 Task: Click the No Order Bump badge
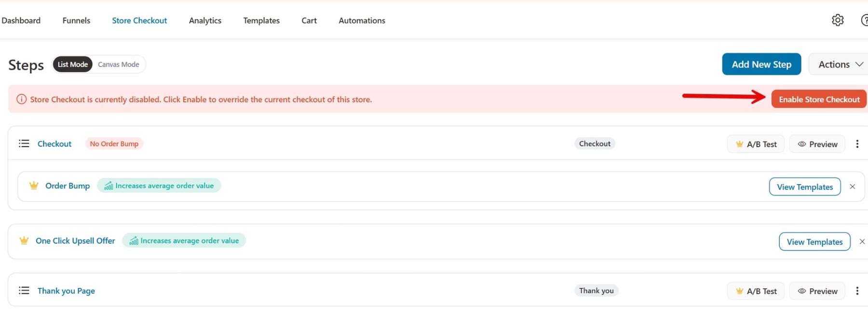(114, 144)
